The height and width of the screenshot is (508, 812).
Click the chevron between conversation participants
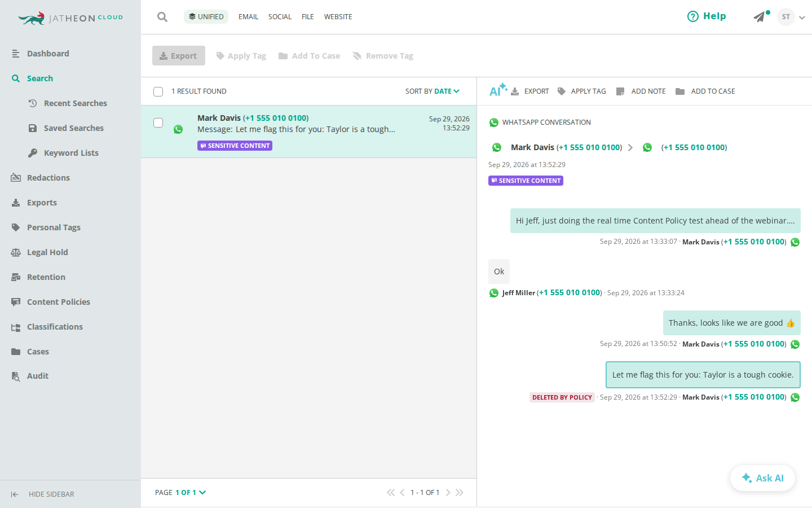tap(630, 147)
